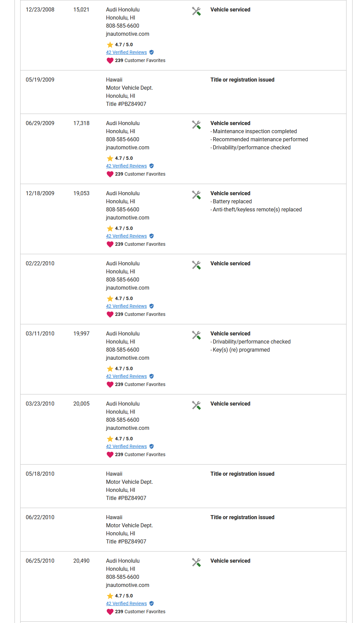Click Title or registration issued on 05/19/2009
Image resolution: width=364 pixels, height=623 pixels.
coord(242,80)
